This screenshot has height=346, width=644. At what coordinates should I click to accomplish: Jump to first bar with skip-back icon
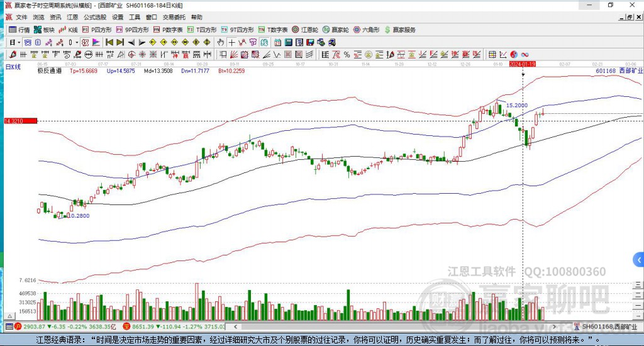[x=109, y=42]
